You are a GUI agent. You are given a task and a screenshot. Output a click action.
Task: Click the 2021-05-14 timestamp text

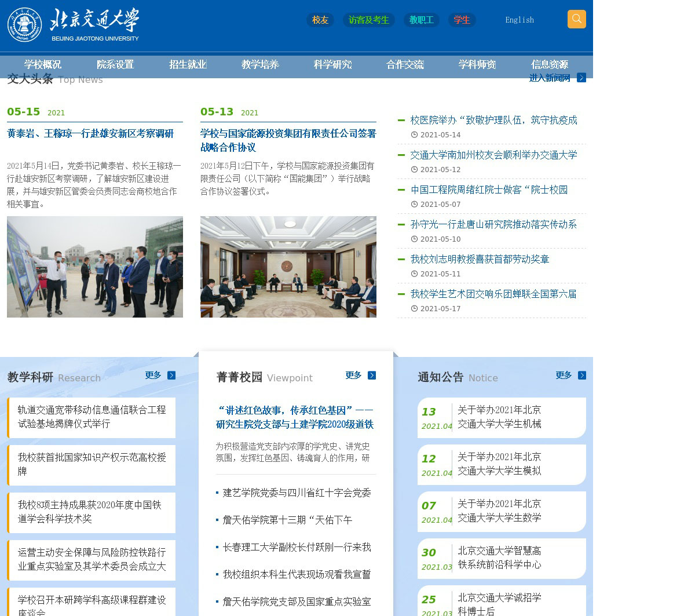[441, 135]
